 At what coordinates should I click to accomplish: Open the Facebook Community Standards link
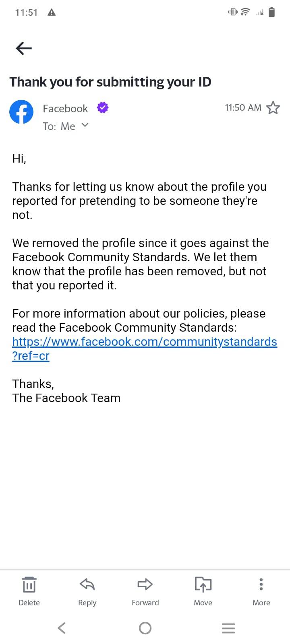click(x=144, y=342)
